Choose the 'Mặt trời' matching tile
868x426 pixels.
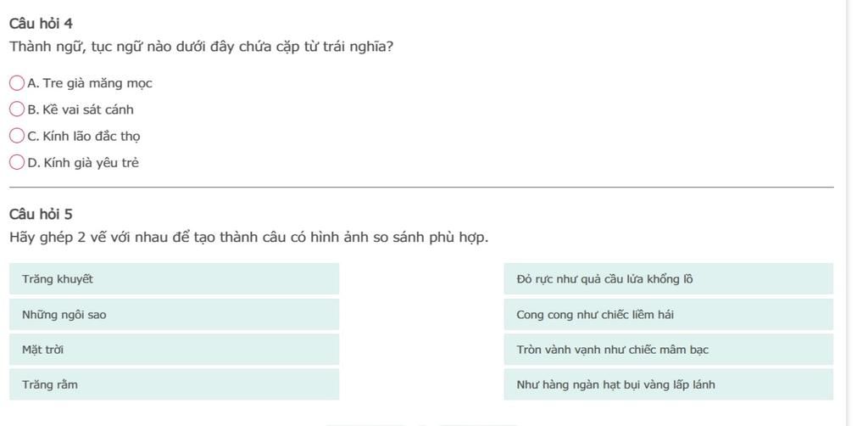(x=174, y=350)
